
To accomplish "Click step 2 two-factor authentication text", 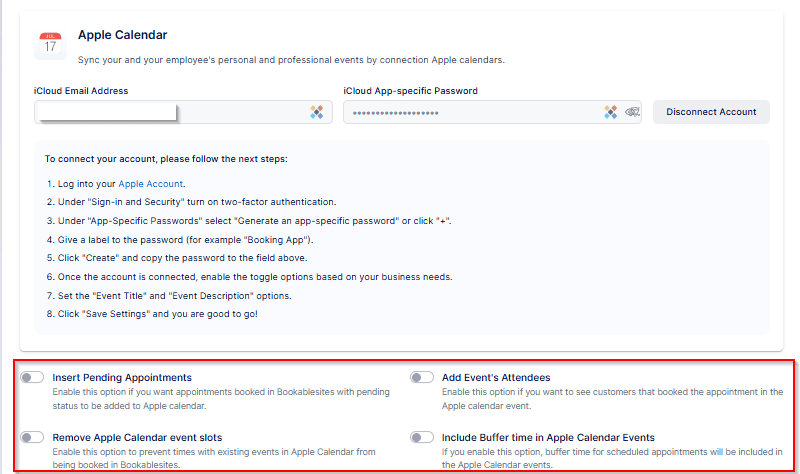I will click(197, 202).
